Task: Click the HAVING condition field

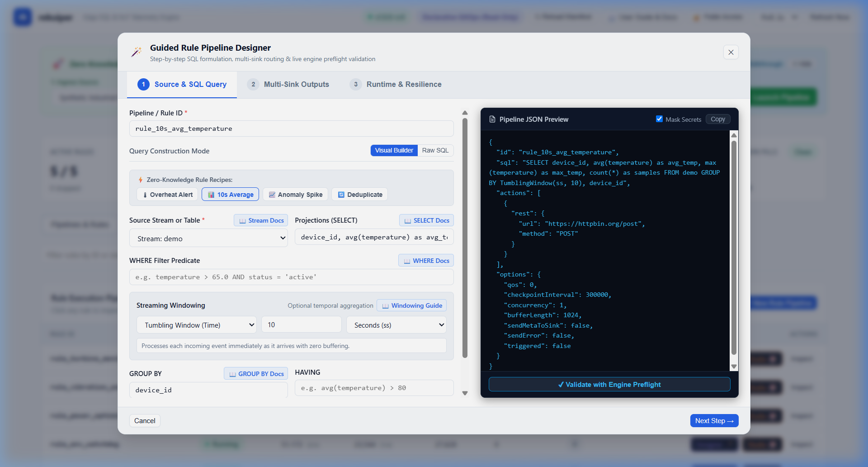Action: [x=374, y=388]
